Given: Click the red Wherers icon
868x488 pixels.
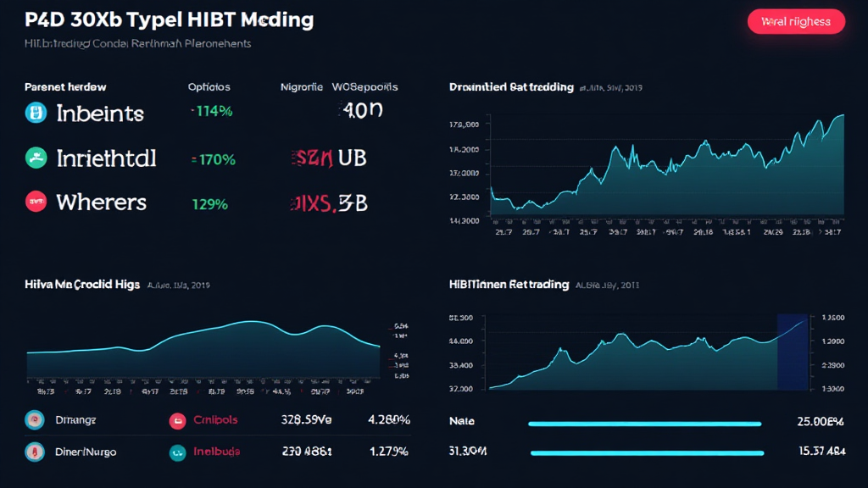Looking at the screenshot, I should pyautogui.click(x=36, y=202).
